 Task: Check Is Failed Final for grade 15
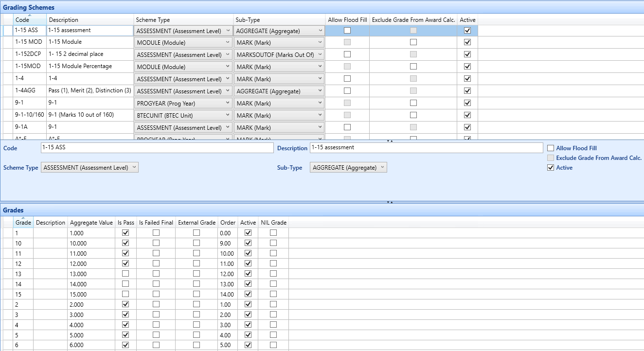point(156,294)
